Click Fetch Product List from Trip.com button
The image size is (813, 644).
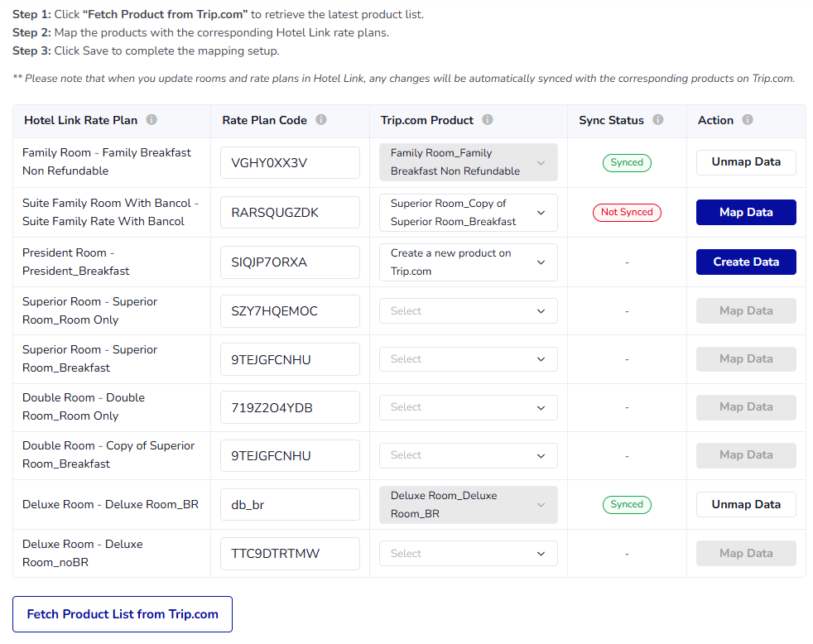point(123,614)
